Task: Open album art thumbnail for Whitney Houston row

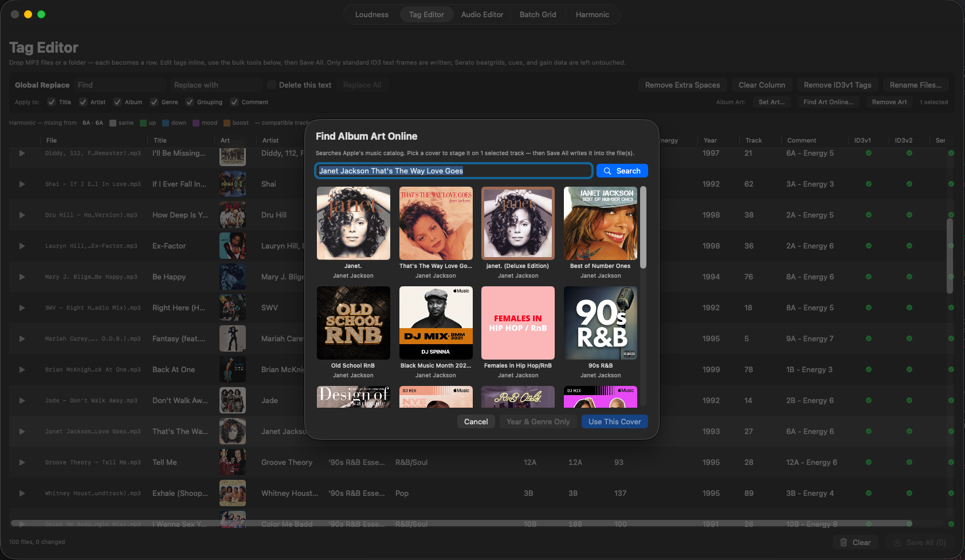Action: (233, 493)
